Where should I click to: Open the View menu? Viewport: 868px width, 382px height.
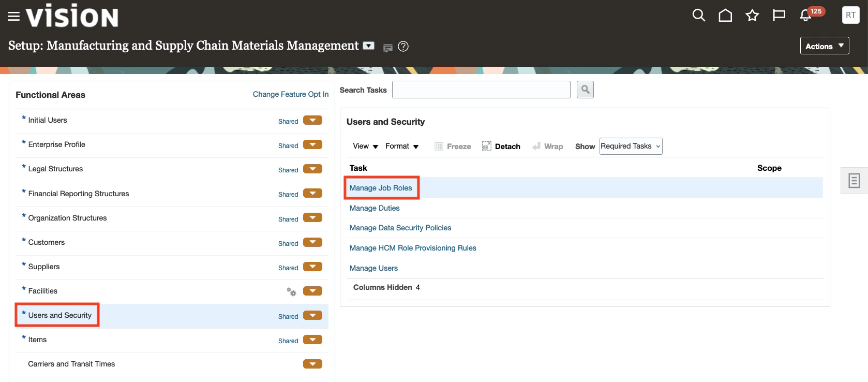point(365,146)
